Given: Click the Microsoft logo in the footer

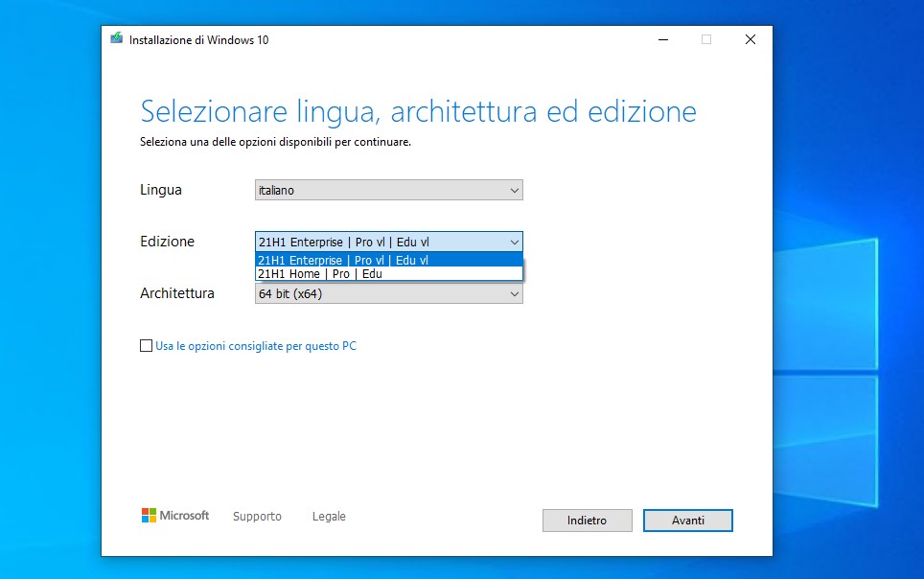Looking at the screenshot, I should point(175,516).
